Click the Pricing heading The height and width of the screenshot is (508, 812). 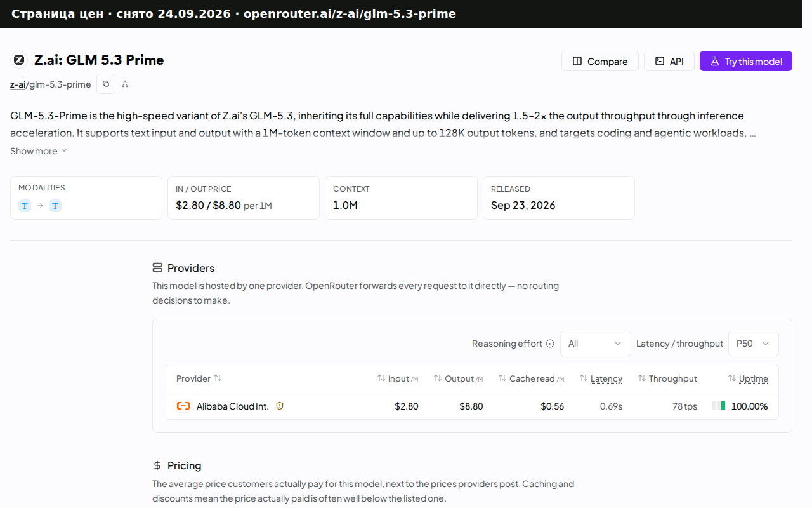point(185,465)
